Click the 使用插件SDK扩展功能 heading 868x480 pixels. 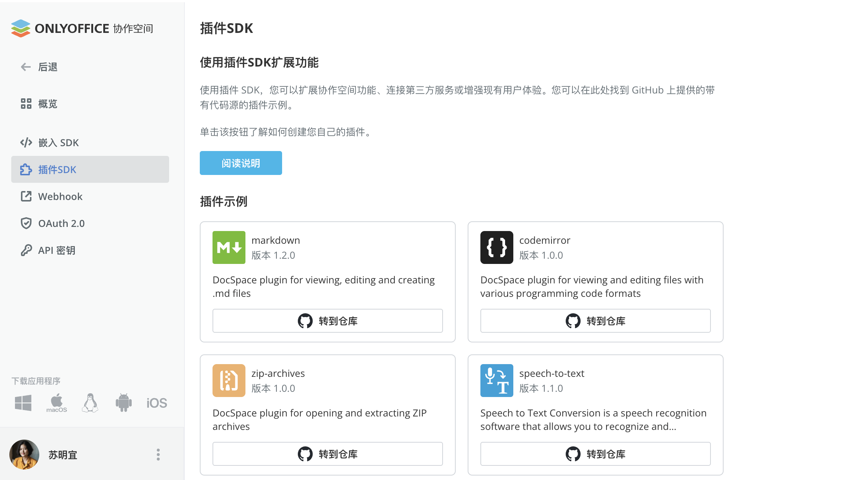tap(259, 62)
